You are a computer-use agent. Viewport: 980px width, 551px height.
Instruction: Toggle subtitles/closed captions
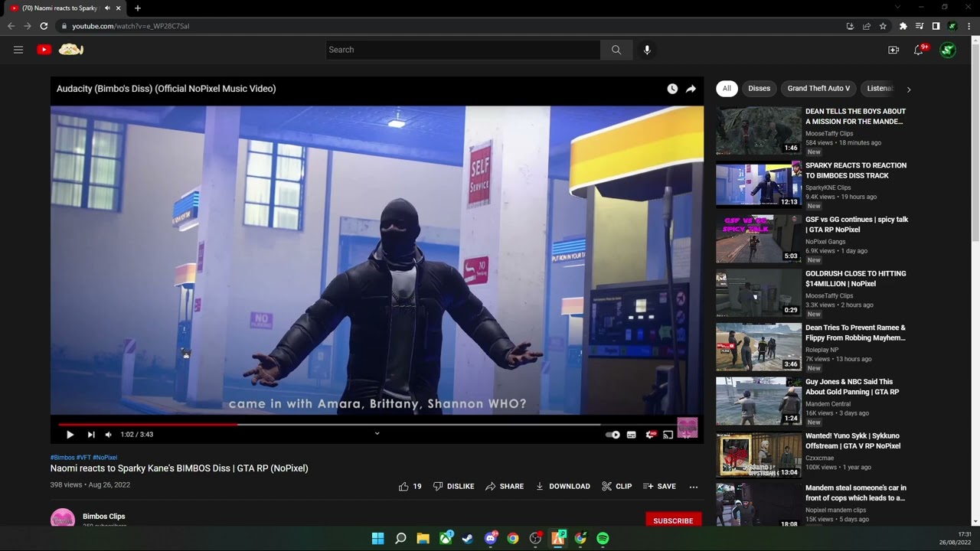(x=632, y=435)
